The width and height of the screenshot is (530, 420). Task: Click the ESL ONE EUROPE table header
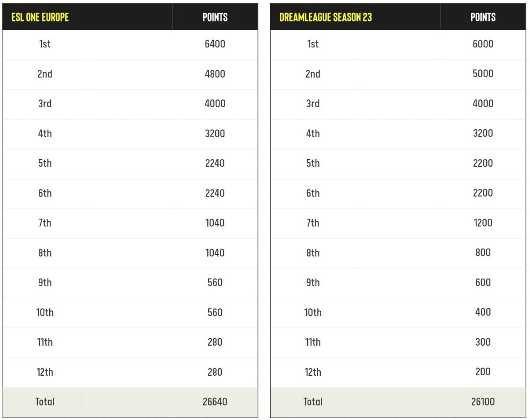point(40,17)
